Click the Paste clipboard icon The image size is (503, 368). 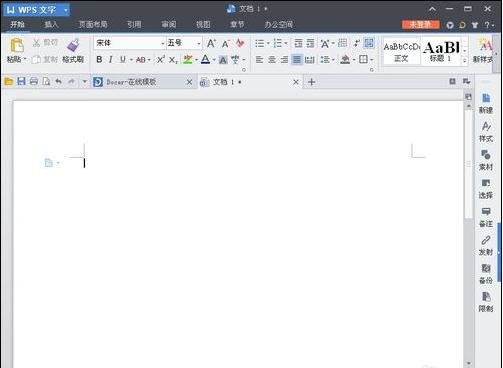[x=17, y=45]
